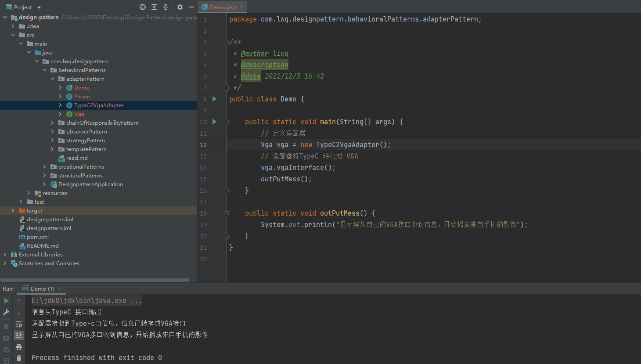Viewport: 641px width, 364px height.
Task: Click run gutter arrow beside main method
Action: (x=215, y=122)
